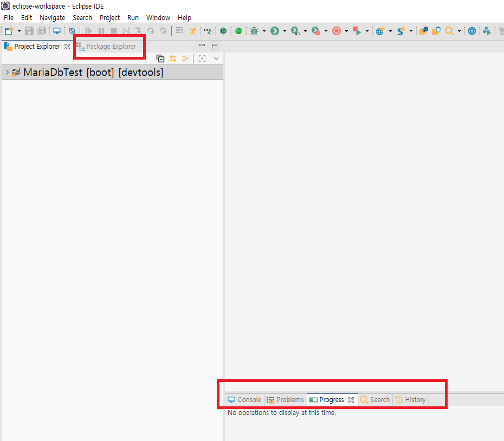Click the Open Type folder icon
The image size is (504, 441).
[x=424, y=31]
